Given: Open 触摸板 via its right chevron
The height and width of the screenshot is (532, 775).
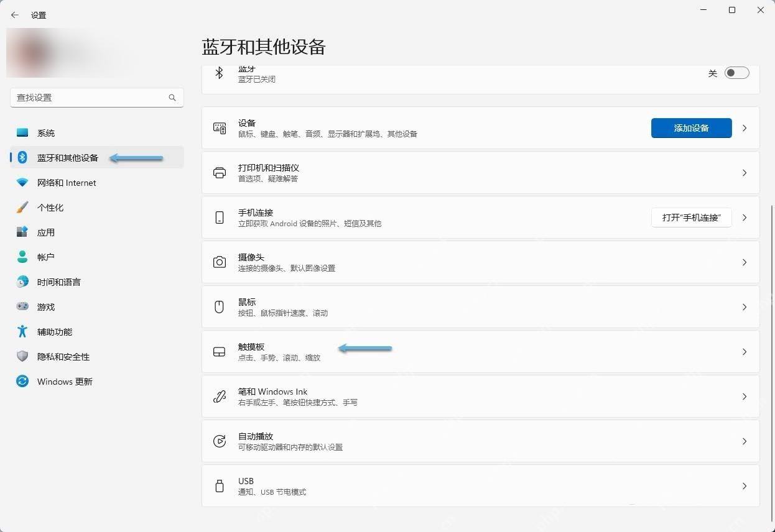Looking at the screenshot, I should pos(745,352).
